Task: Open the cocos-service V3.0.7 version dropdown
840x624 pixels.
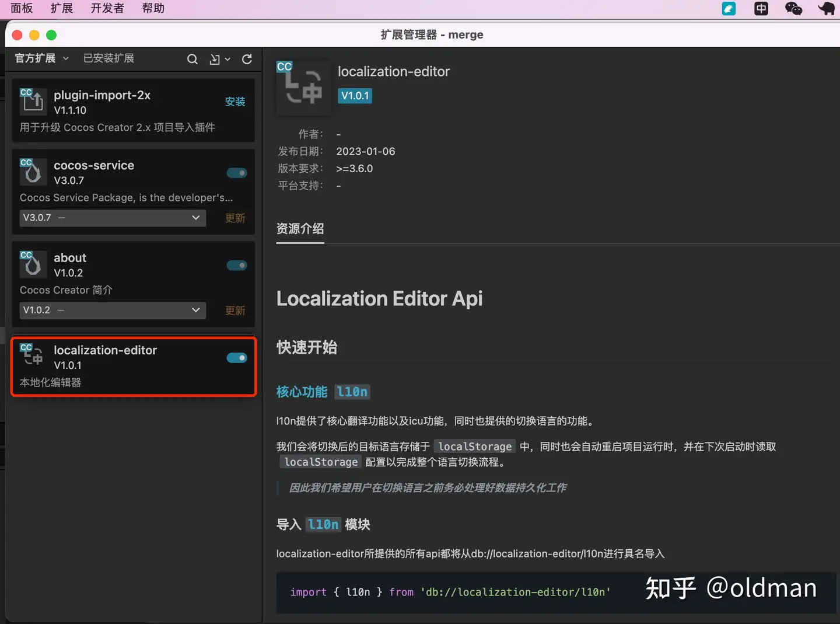Action: pyautogui.click(x=113, y=218)
